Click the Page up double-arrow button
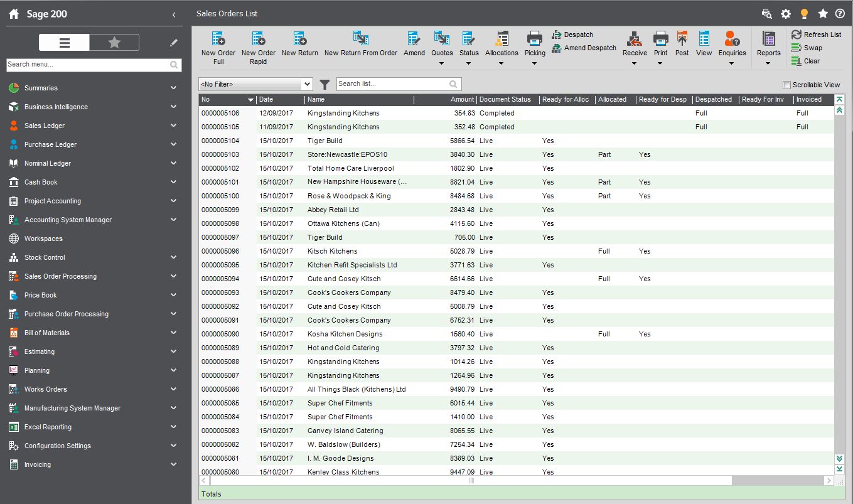Image resolution: width=853 pixels, height=504 pixels. point(839,110)
